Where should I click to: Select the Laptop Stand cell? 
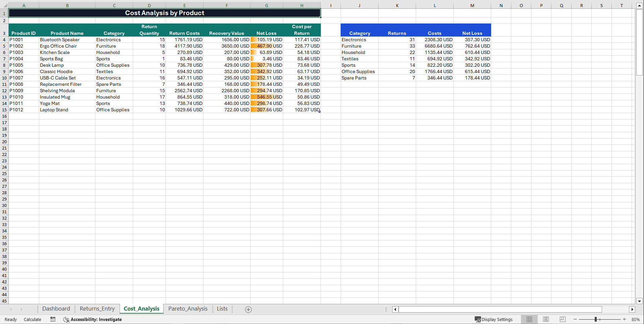pos(67,110)
